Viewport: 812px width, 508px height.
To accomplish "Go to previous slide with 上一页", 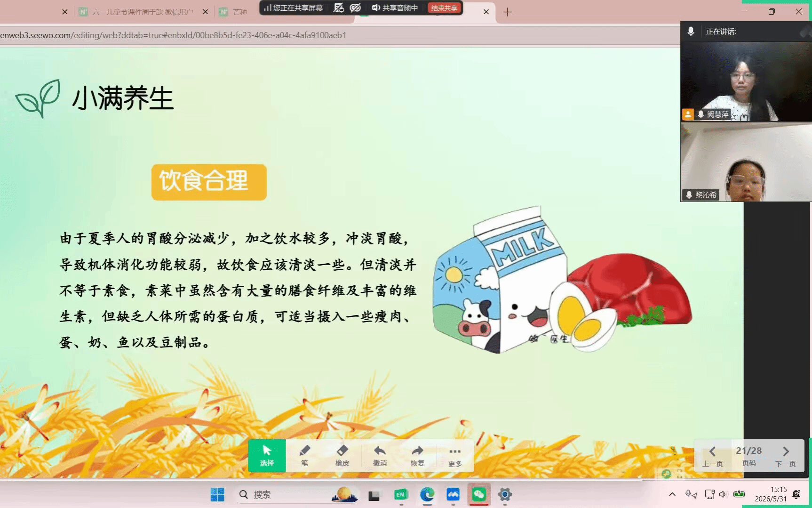I will click(x=712, y=456).
